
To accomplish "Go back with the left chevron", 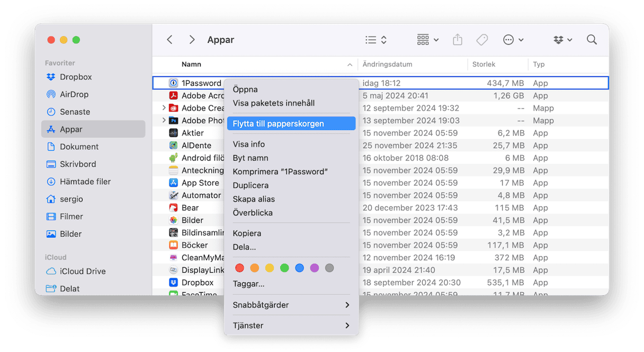I will coord(169,40).
